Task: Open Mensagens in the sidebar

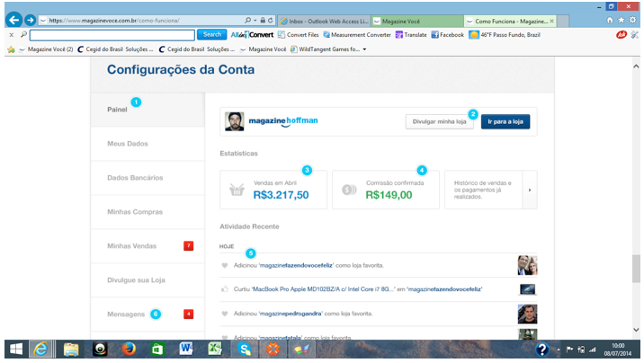Action: (x=148, y=314)
